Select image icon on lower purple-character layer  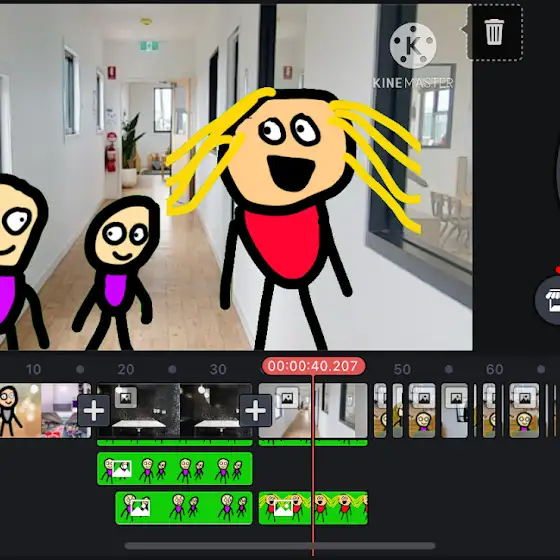[140, 508]
